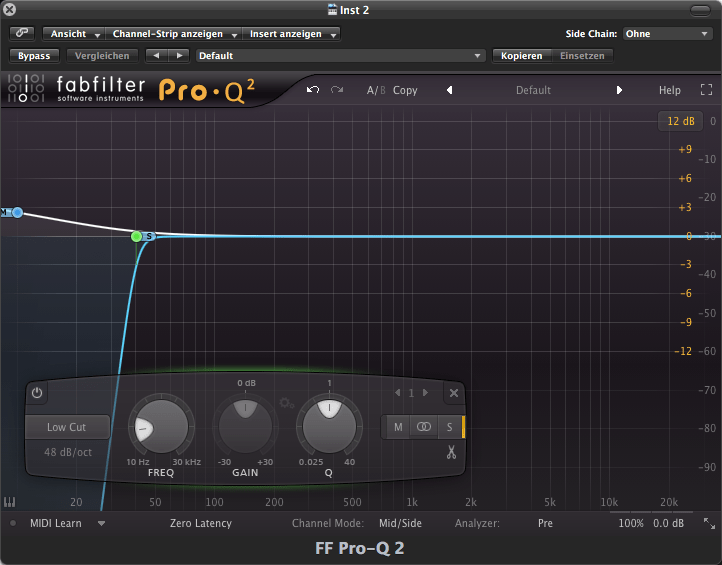Show the piano keyboard display icon

(x=10, y=502)
